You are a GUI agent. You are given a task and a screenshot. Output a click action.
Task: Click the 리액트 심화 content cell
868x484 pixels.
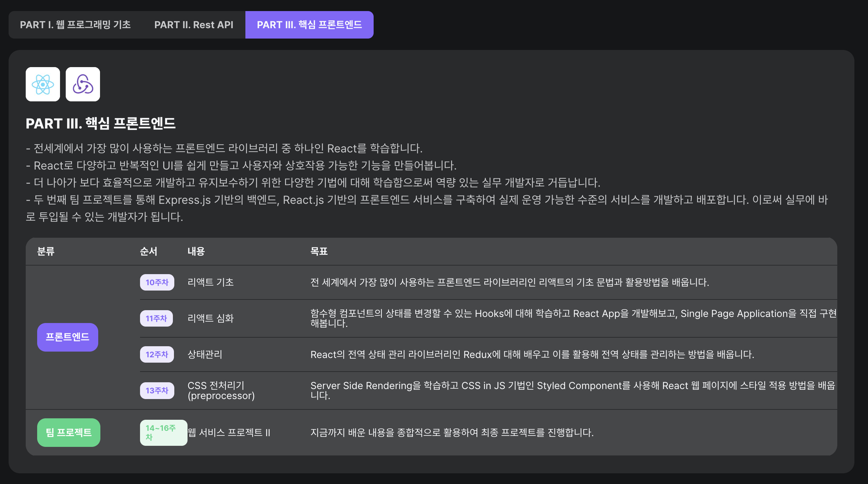pyautogui.click(x=210, y=318)
